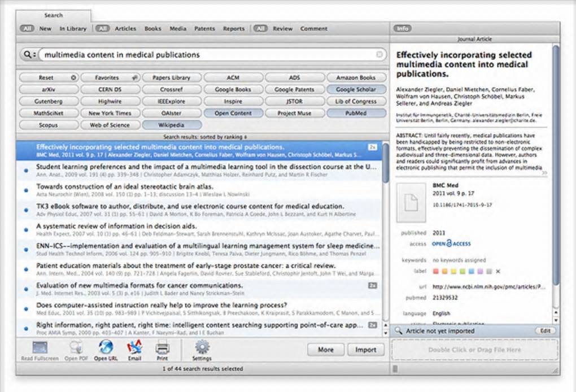Select the prostate cancer critical review result

(x=198, y=269)
